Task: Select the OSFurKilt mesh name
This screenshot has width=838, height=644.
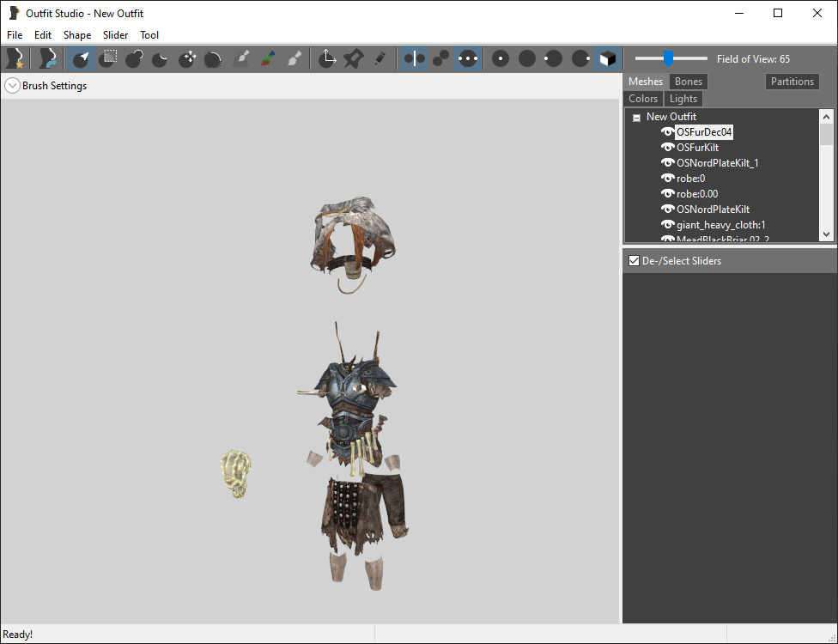Action: click(697, 148)
